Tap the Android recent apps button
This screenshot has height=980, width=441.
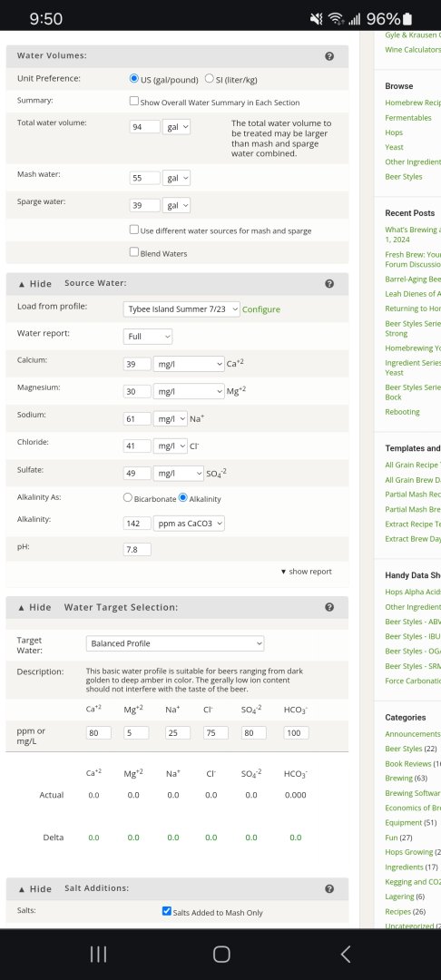coord(98,954)
